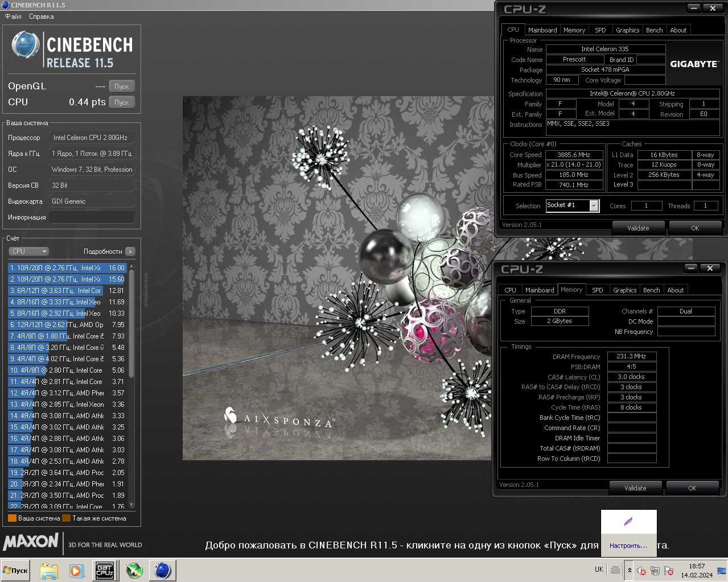Click the empty 'Информация' field
This screenshot has width=728, height=582.
point(92,217)
